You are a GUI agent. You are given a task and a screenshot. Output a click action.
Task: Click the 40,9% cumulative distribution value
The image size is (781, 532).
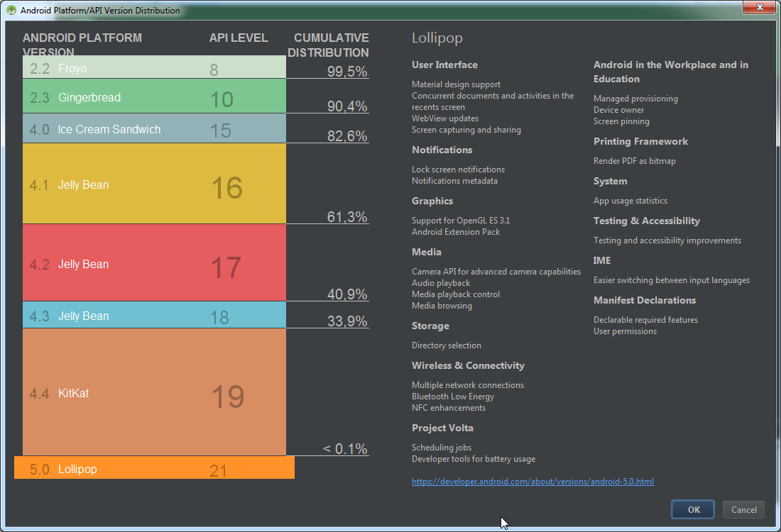coord(347,294)
